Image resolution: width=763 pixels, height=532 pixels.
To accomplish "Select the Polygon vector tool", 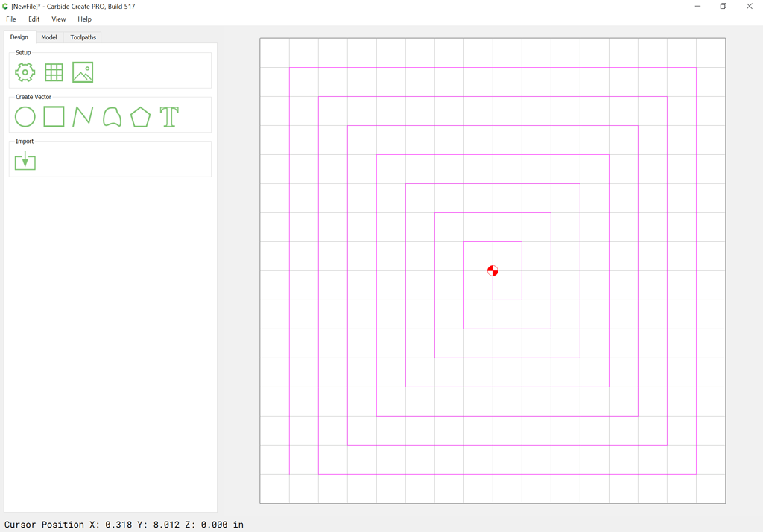I will [x=140, y=117].
